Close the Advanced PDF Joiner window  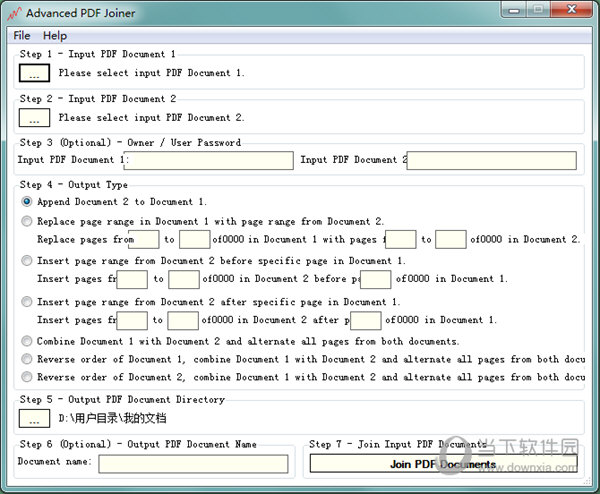pos(572,9)
